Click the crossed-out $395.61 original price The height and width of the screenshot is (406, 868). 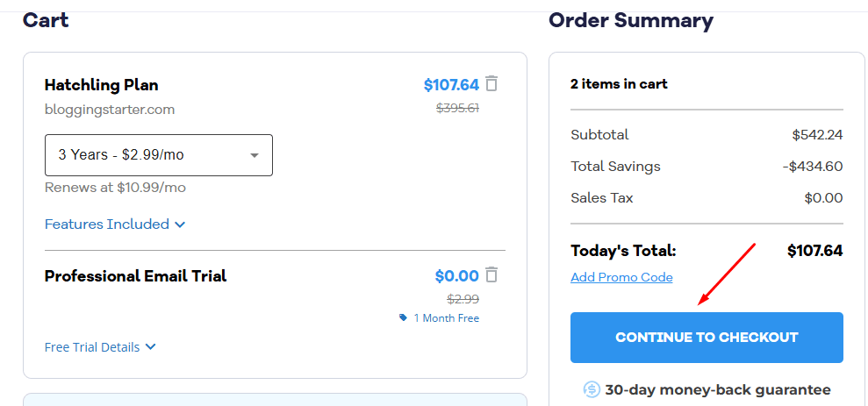point(458,108)
